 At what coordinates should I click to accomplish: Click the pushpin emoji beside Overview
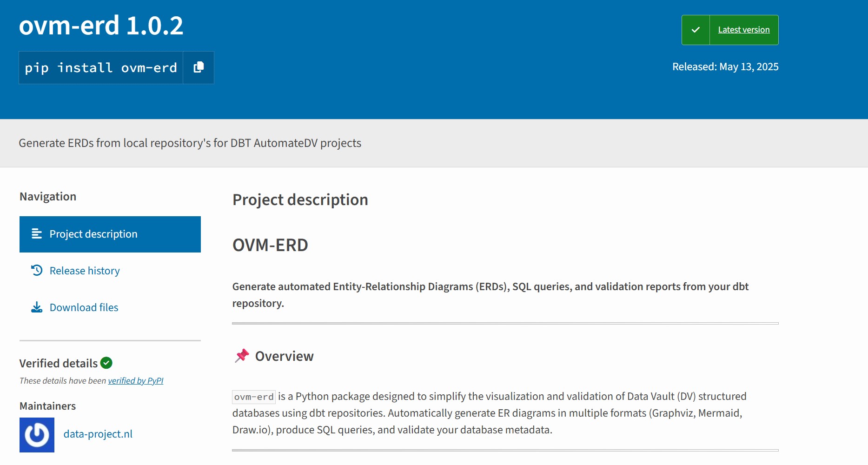(242, 356)
